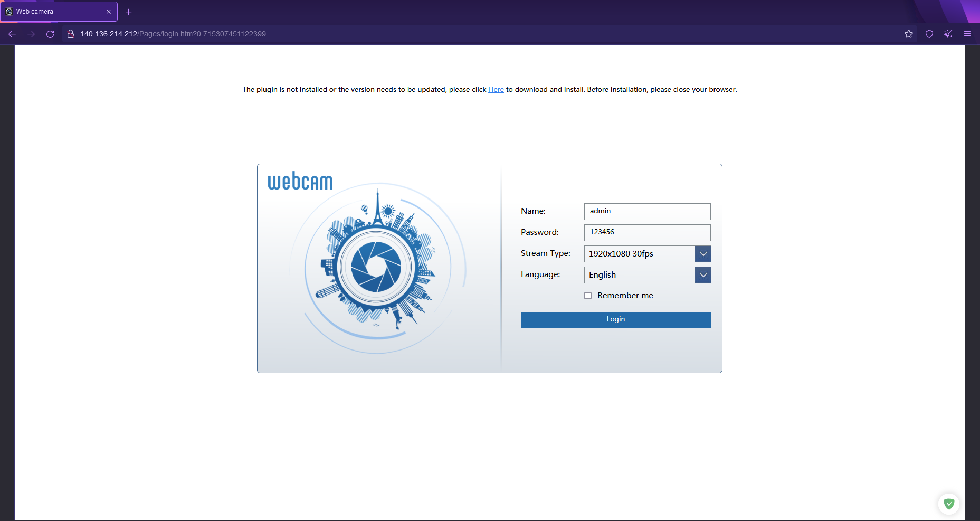Click the forward navigation arrow
The width and height of the screenshot is (980, 521).
31,34
